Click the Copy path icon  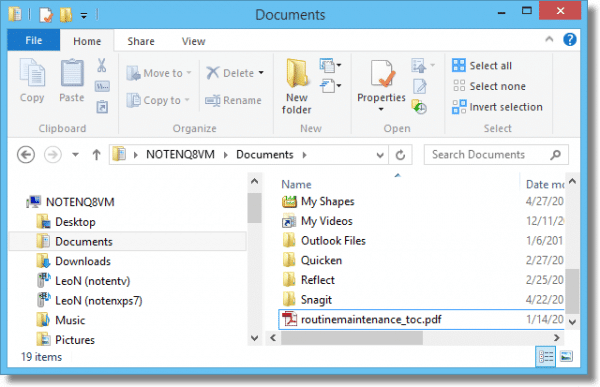[102, 87]
